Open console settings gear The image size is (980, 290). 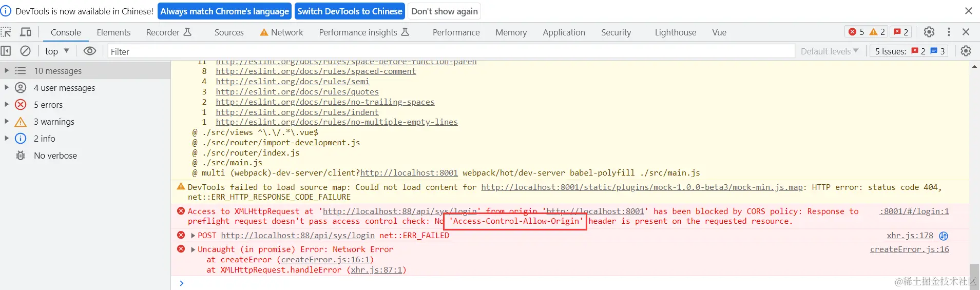coord(966,51)
